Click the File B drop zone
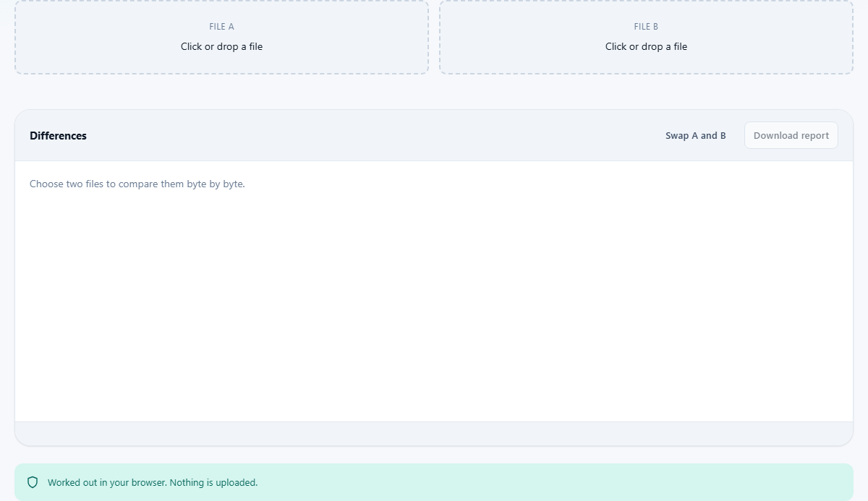The image size is (868, 501). (x=646, y=37)
